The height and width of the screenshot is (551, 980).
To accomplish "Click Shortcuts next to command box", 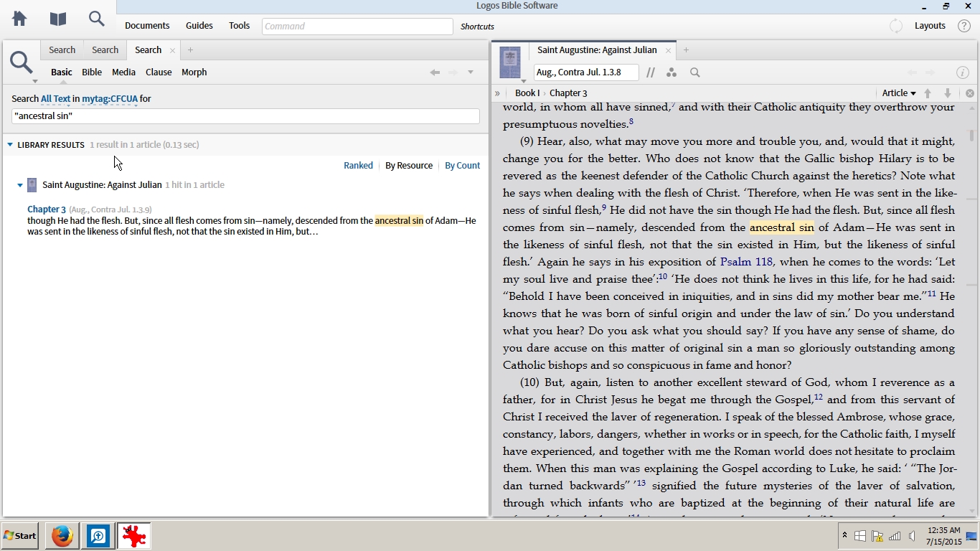I will point(477,27).
